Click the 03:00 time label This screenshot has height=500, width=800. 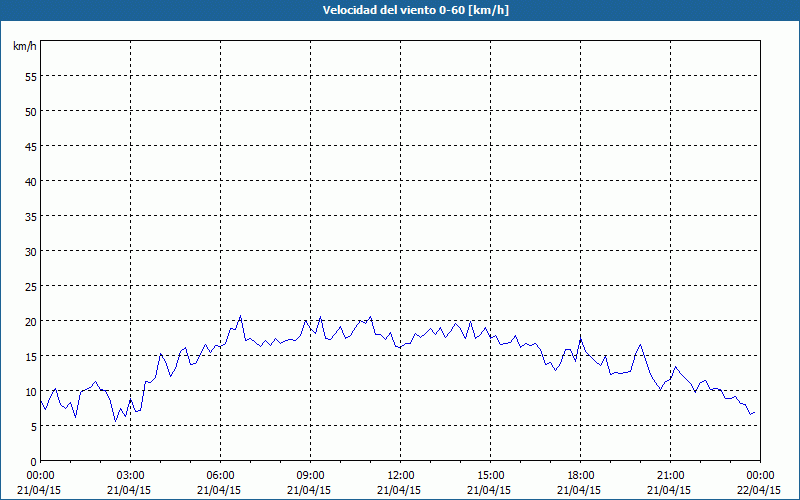tap(130, 475)
